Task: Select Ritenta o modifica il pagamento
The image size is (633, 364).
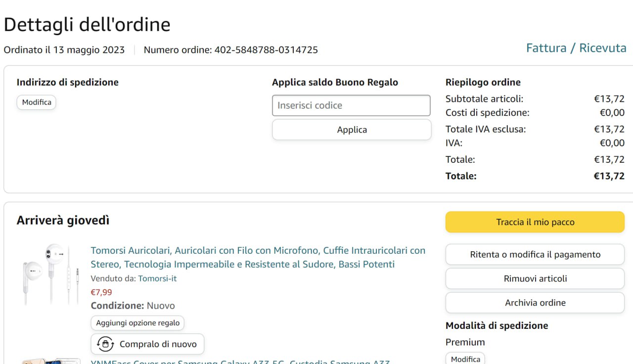Action: 535,255
